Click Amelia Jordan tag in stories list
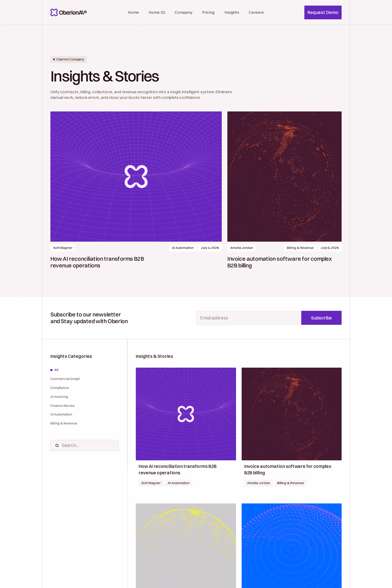392x588 pixels. point(258,483)
